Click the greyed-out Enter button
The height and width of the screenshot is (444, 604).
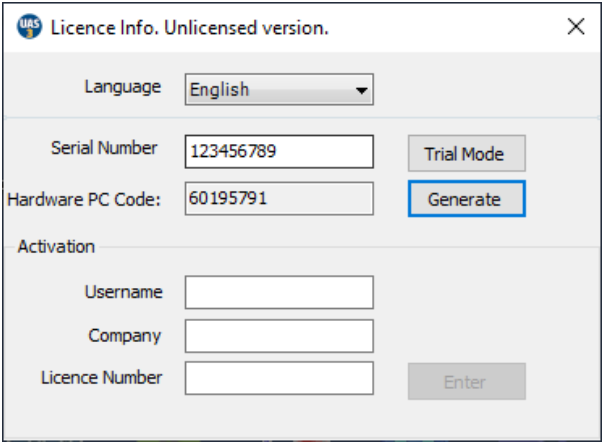[465, 381]
